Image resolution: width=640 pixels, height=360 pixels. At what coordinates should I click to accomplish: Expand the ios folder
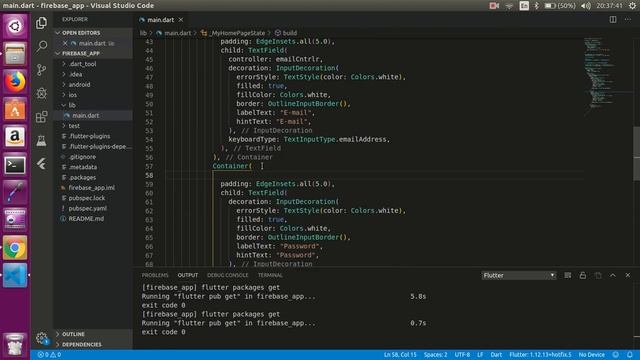[93, 95]
